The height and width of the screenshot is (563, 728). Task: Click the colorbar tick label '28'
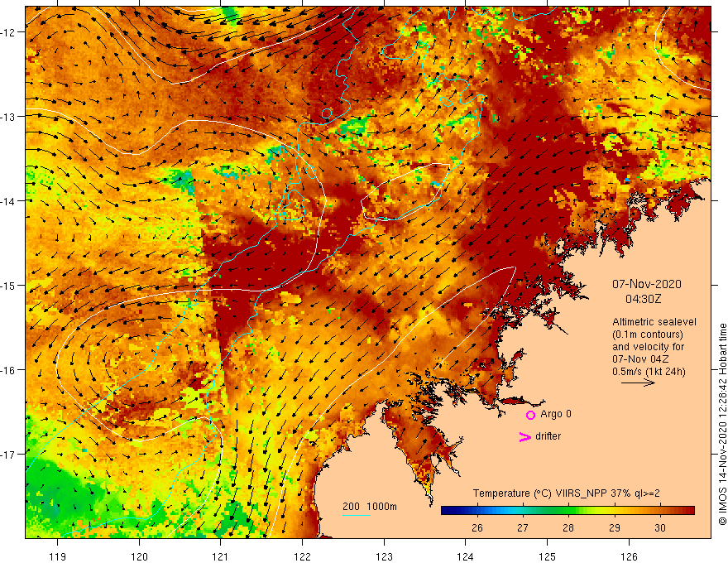coord(568,528)
